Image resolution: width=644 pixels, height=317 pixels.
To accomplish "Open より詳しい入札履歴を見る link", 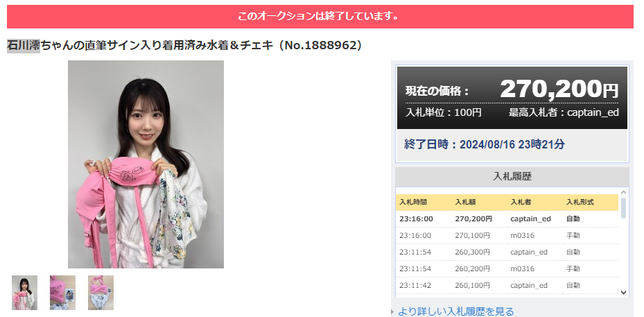I will click(x=456, y=311).
